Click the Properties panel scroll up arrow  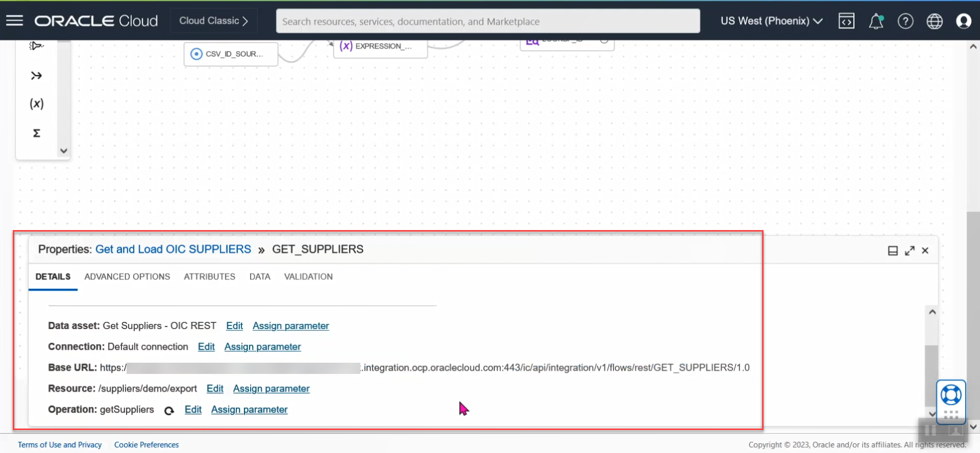(932, 312)
